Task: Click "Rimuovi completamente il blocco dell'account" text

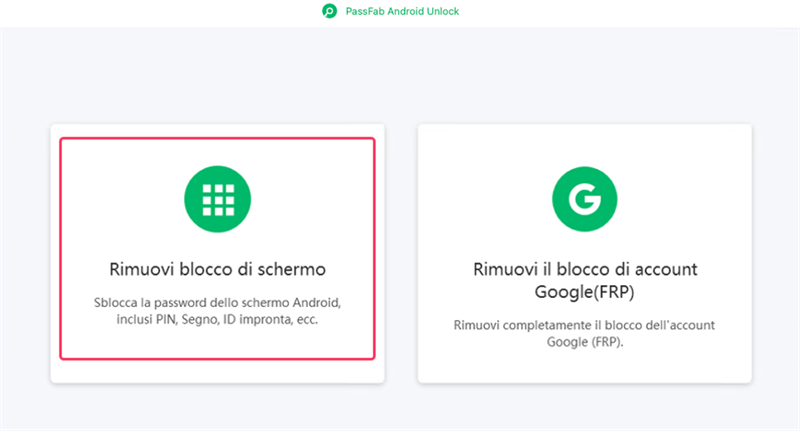Action: click(584, 326)
